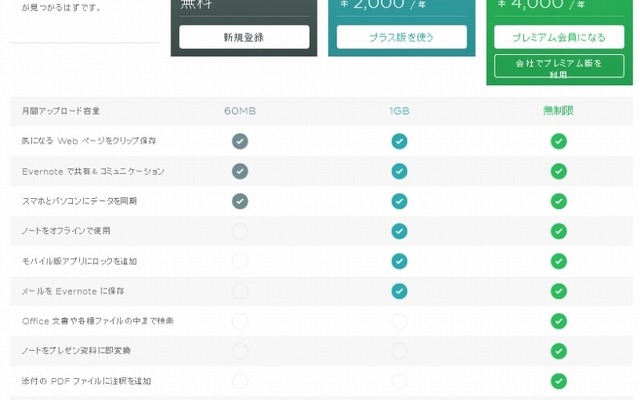This screenshot has width=640, height=400.
Task: Click the empty free plan circle for メールを Evernote に保存
Action: pos(240,291)
